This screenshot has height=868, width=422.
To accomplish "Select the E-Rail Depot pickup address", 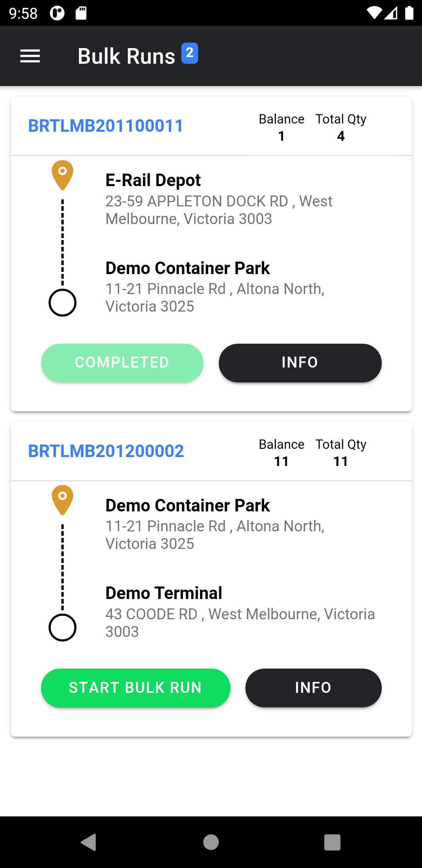I will pyautogui.click(x=219, y=210).
